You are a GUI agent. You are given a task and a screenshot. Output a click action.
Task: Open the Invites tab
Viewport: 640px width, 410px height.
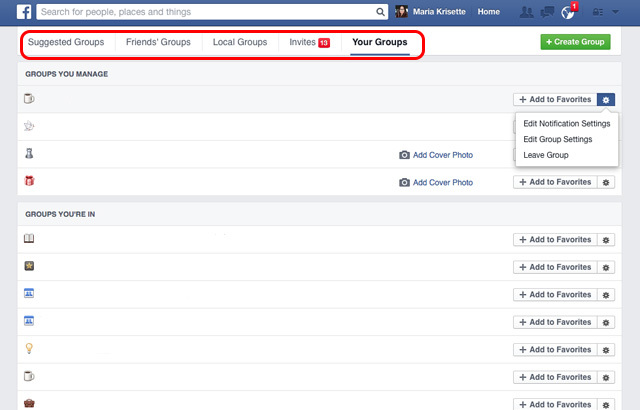pyautogui.click(x=309, y=42)
